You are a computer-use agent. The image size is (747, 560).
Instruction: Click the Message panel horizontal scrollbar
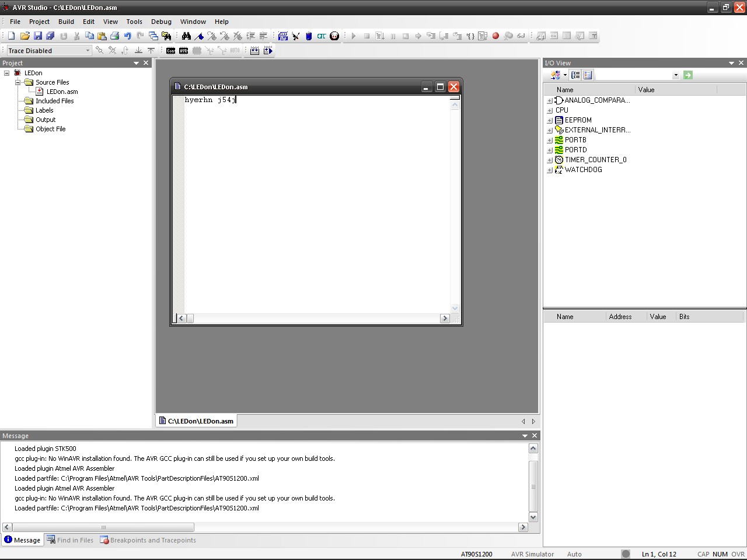(104, 527)
